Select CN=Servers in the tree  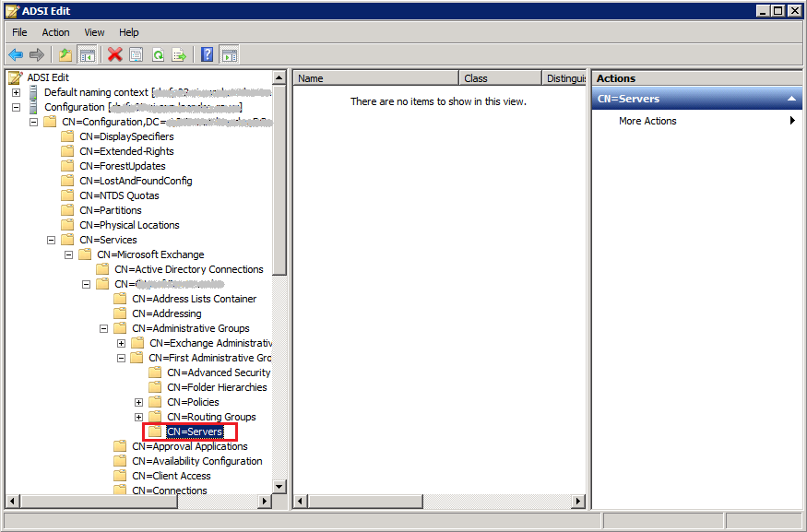tap(195, 432)
